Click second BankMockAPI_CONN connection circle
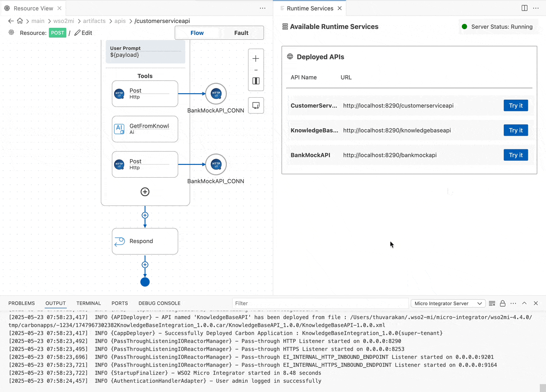Image resolution: width=546 pixels, height=392 pixels. [x=216, y=164]
